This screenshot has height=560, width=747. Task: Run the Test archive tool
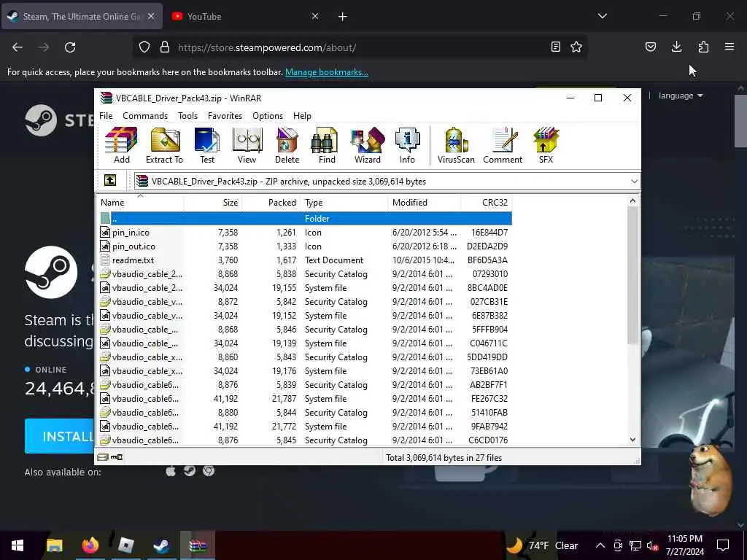click(206, 146)
